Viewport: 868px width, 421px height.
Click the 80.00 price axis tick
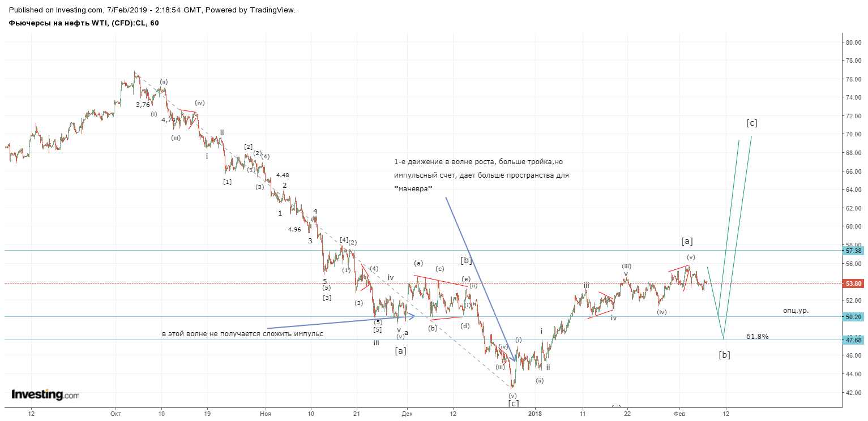point(853,42)
